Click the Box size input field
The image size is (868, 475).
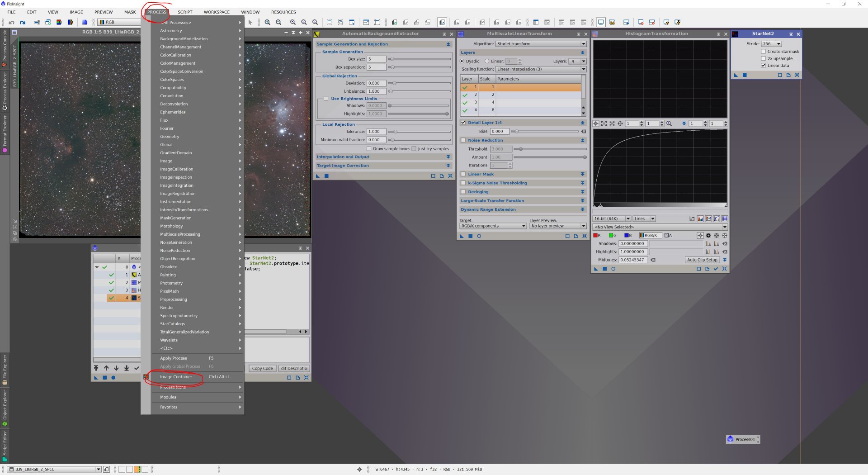(376, 59)
